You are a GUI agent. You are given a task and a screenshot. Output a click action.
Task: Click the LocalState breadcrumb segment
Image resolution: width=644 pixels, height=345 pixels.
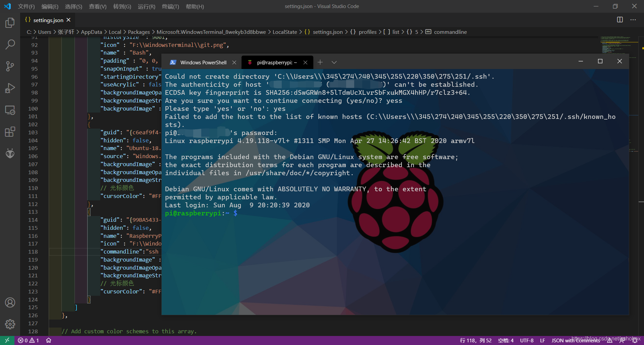tap(285, 32)
